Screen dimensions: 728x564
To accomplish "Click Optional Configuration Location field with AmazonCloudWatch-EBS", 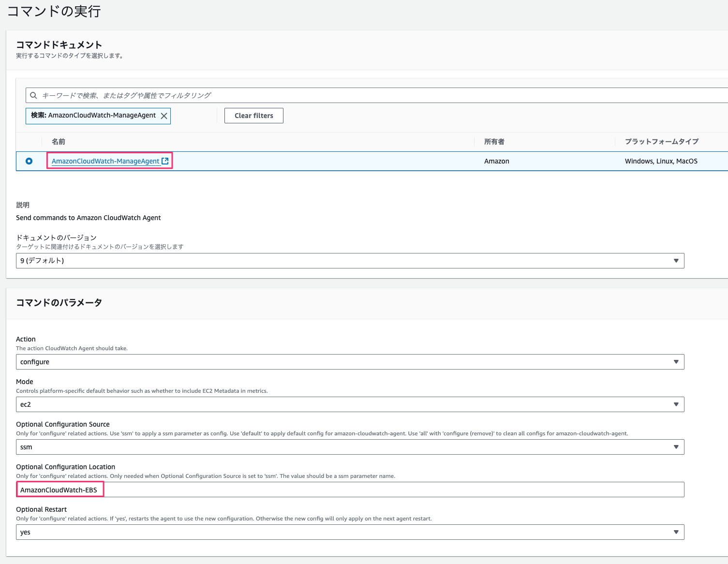I will [350, 490].
